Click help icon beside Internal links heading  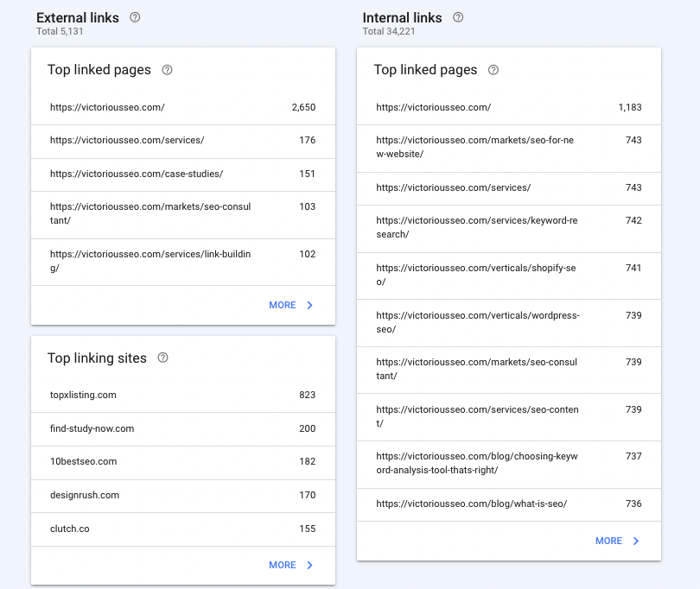click(x=458, y=17)
